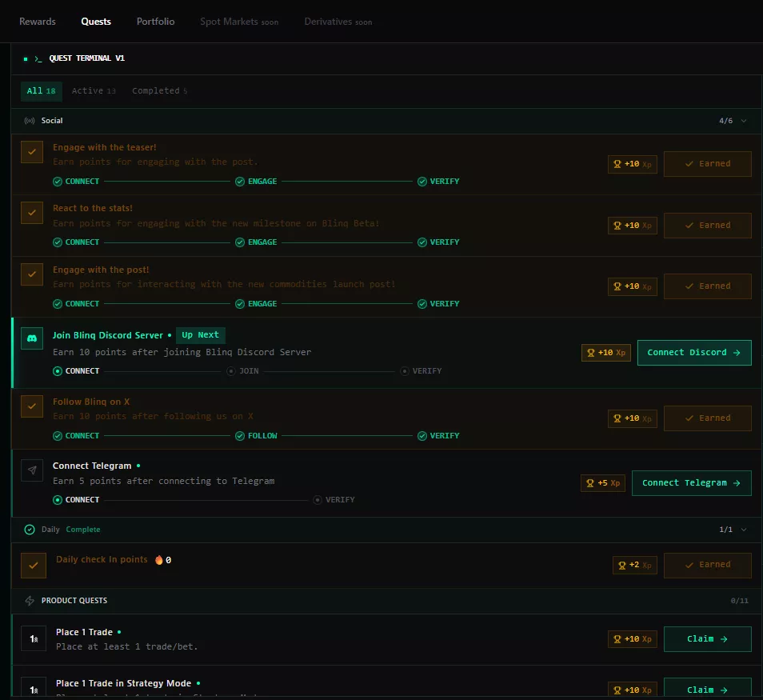
Task: Click the Connect Discord button
Action: [693, 352]
